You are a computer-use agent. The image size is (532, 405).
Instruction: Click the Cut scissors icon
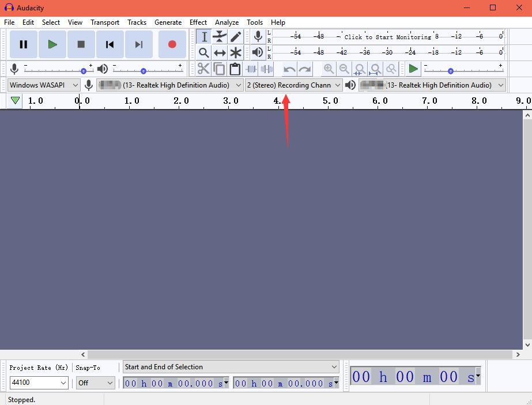click(x=203, y=69)
